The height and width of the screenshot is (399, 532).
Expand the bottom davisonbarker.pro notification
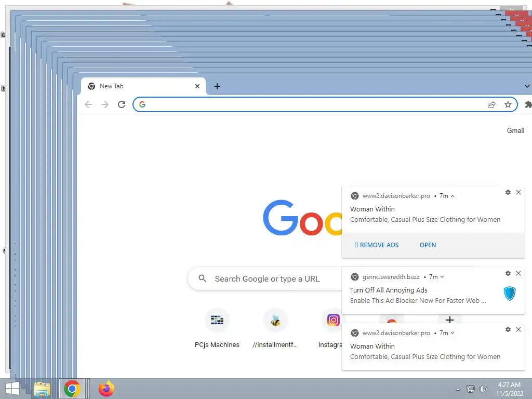[453, 333]
